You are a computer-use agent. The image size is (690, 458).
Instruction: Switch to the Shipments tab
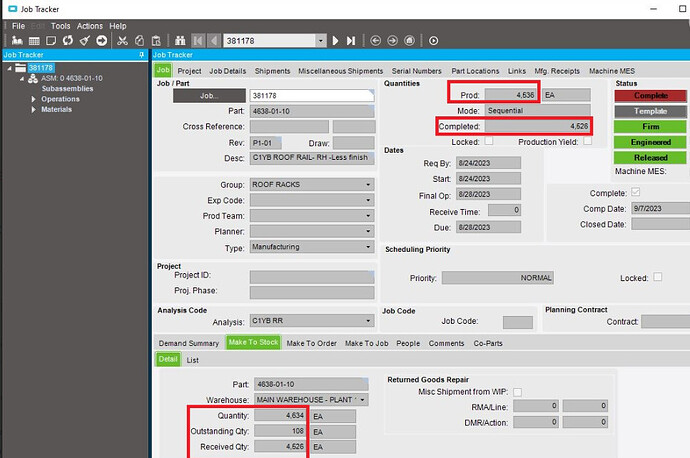point(272,71)
